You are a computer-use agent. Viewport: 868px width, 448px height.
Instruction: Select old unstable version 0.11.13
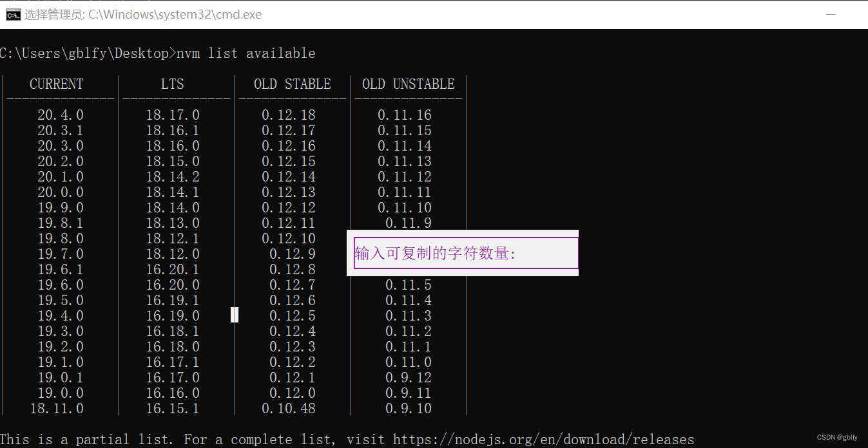point(405,162)
